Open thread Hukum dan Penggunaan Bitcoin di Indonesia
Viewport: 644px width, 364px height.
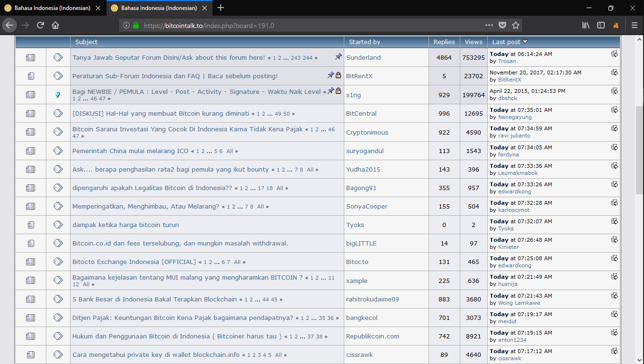177,336
